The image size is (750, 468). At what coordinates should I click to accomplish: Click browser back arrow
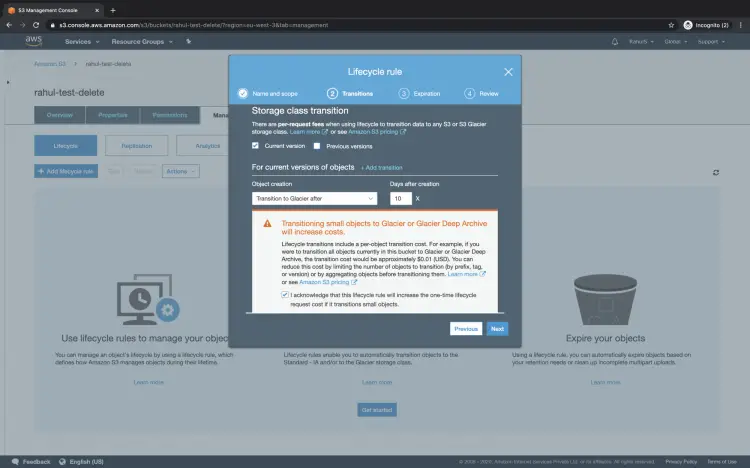tap(9, 25)
